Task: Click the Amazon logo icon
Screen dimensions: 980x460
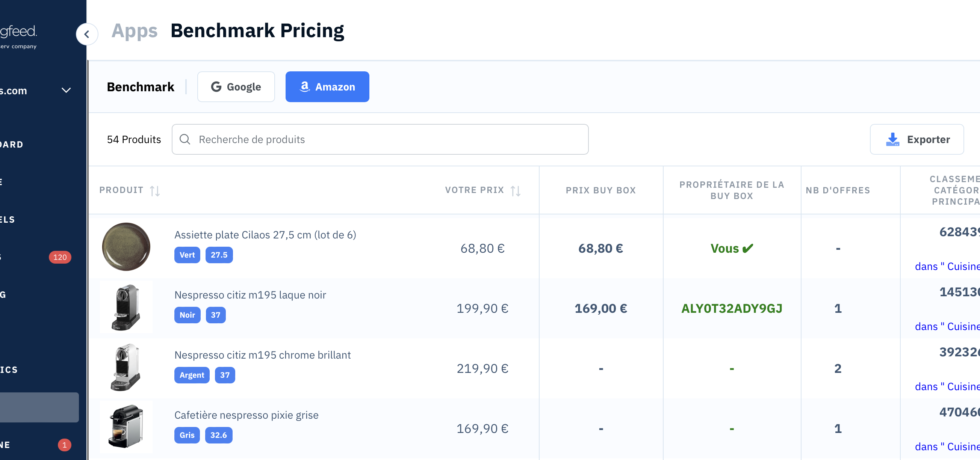Action: 305,87
